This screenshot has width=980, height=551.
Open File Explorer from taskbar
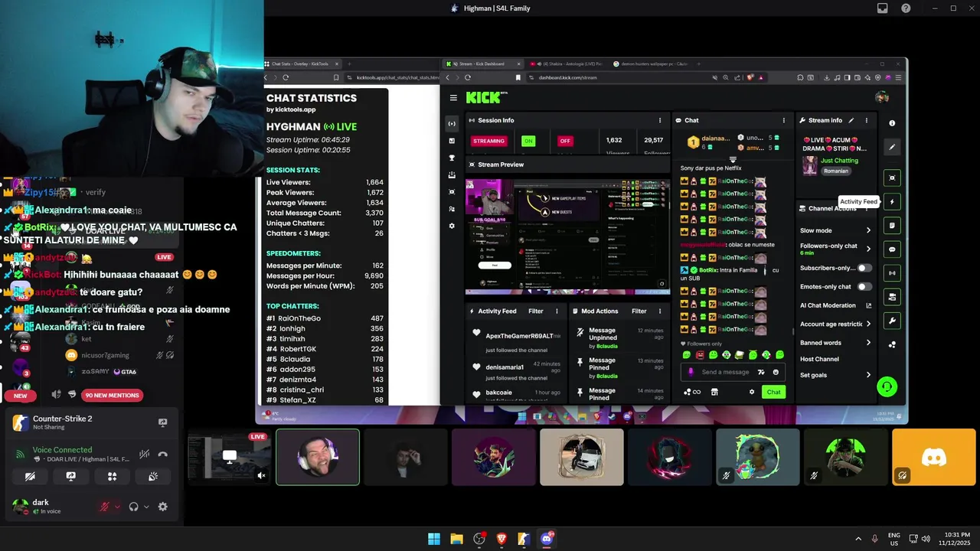pos(456,539)
